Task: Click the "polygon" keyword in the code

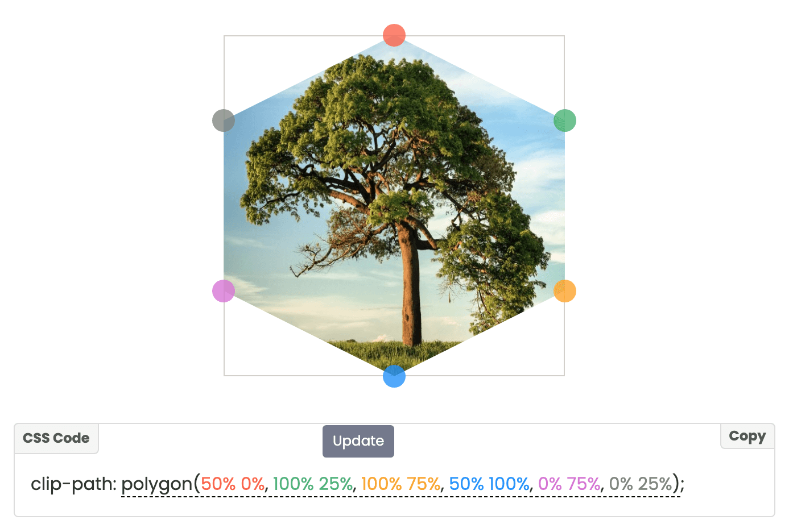Action: pyautogui.click(x=157, y=484)
